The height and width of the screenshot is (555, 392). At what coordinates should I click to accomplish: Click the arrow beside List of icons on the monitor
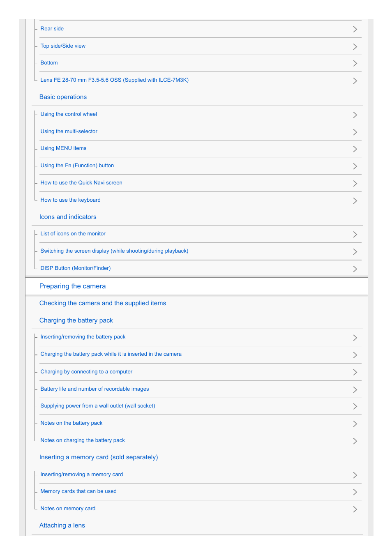(x=355, y=234)
